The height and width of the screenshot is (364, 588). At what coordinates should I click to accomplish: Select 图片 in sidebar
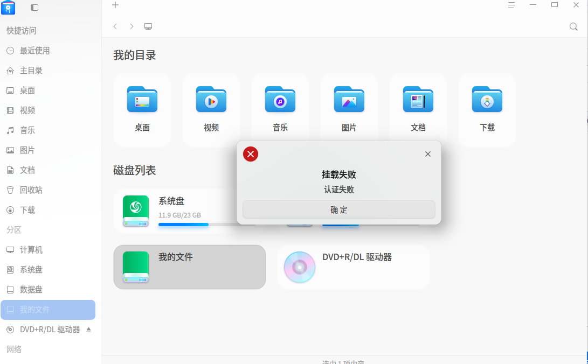[48, 150]
